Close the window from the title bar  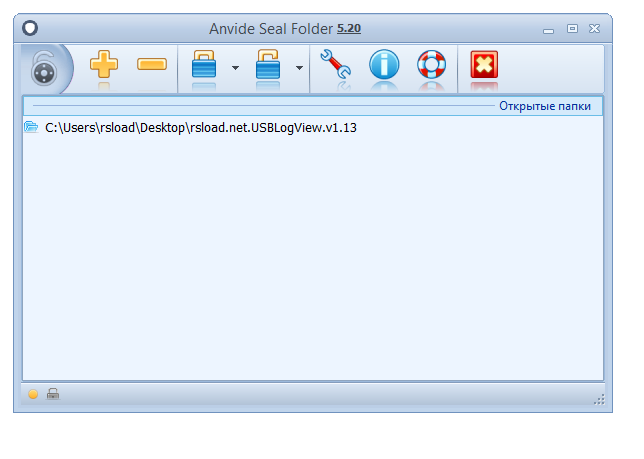[594, 28]
